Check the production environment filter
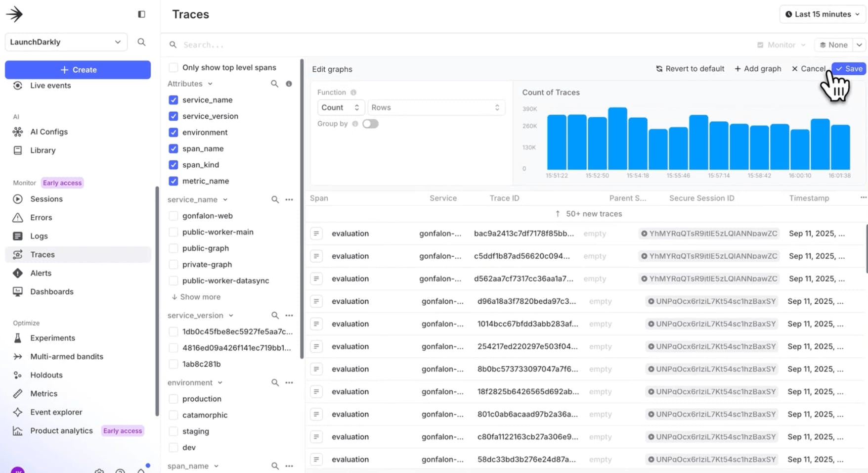This screenshot has height=473, width=868. pyautogui.click(x=174, y=399)
